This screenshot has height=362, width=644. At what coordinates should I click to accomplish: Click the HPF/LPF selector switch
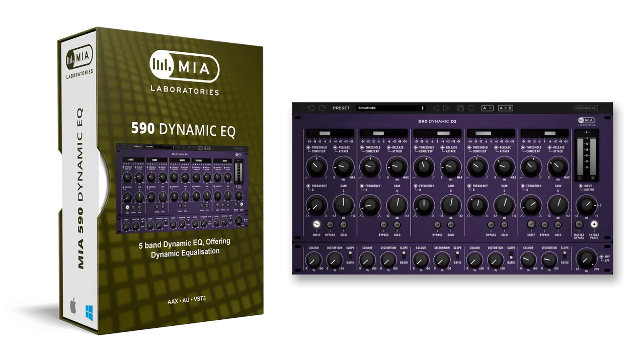[601, 258]
